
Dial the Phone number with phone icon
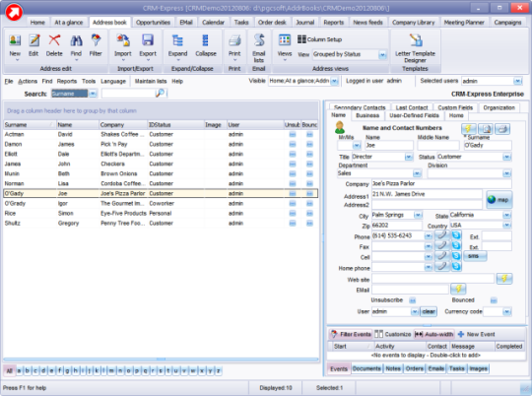(x=441, y=235)
